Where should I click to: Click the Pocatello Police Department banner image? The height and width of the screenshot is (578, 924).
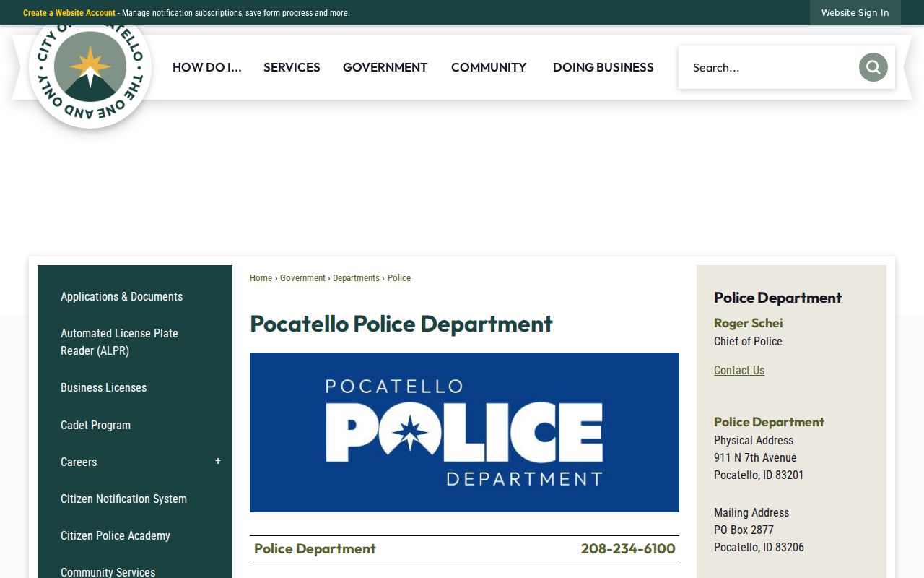coord(464,432)
